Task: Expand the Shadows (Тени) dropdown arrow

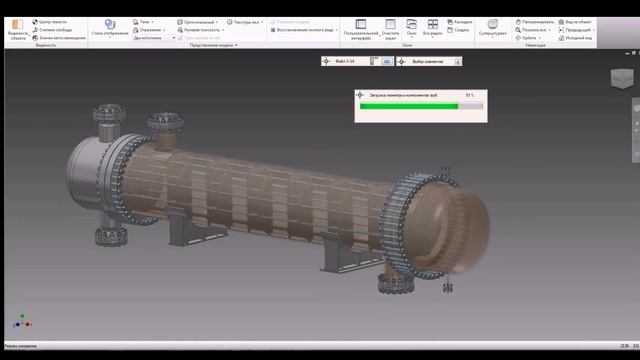Action: [153, 22]
